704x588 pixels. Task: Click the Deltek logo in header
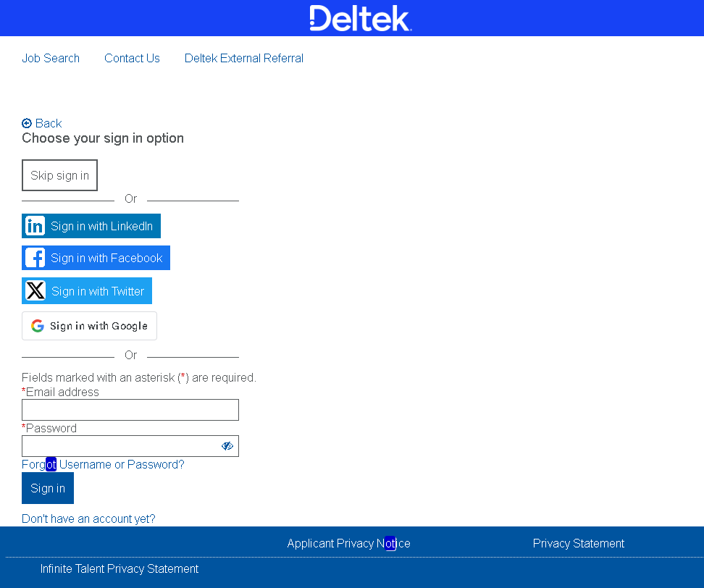pos(360,18)
